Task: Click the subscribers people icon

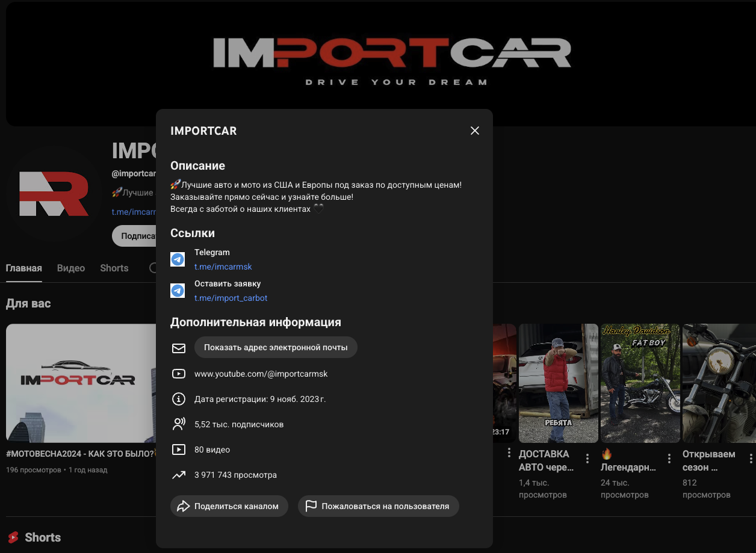Action: pyautogui.click(x=179, y=424)
